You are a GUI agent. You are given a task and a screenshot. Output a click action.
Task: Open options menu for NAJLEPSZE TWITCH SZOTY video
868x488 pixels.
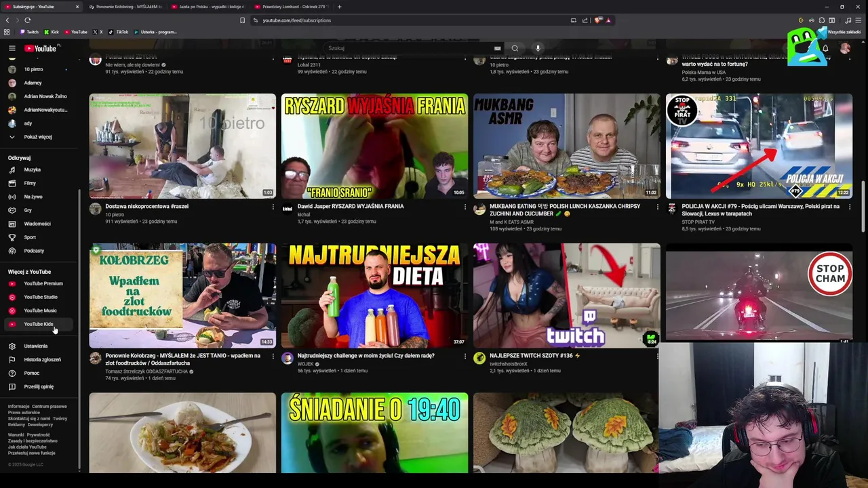[x=657, y=356]
